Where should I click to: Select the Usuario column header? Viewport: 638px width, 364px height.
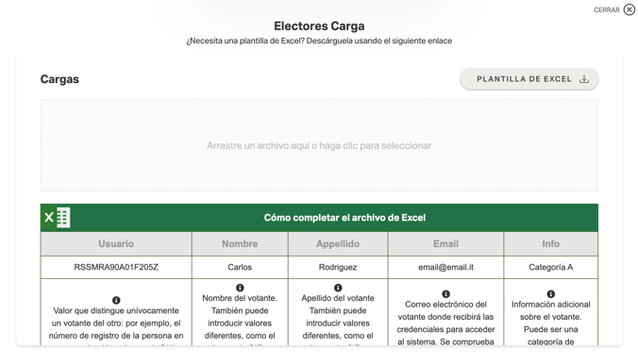[x=116, y=243]
